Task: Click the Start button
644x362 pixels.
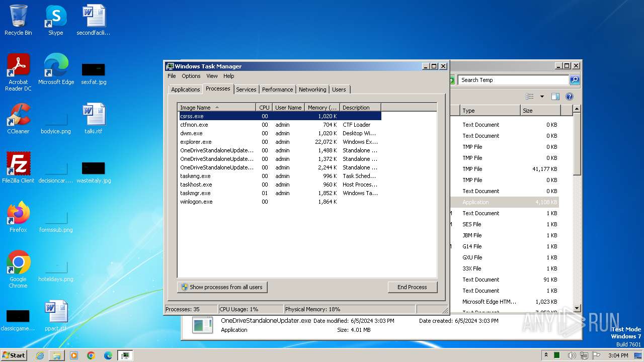Action: coord(14,355)
